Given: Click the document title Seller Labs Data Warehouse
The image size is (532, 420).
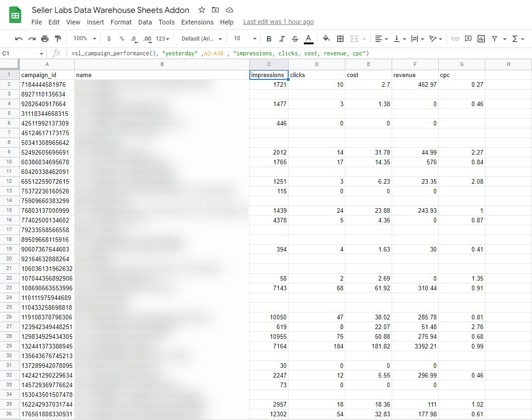Looking at the screenshot, I should point(111,10).
